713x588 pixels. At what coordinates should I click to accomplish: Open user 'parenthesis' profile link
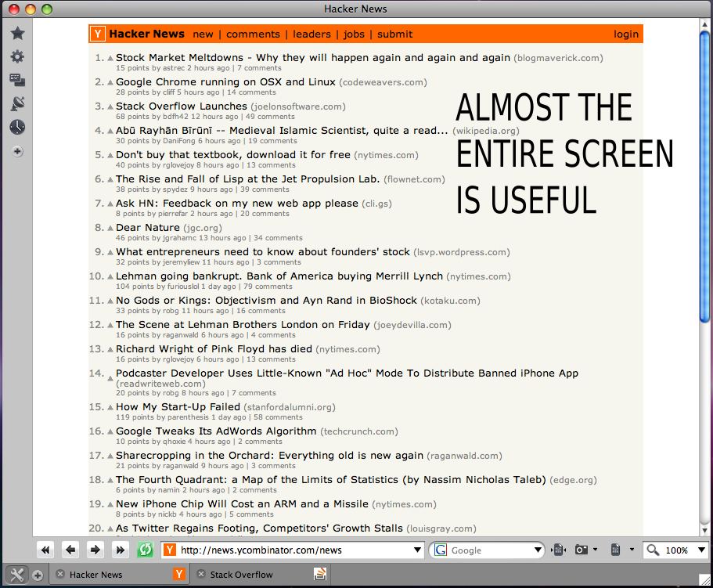[189, 417]
